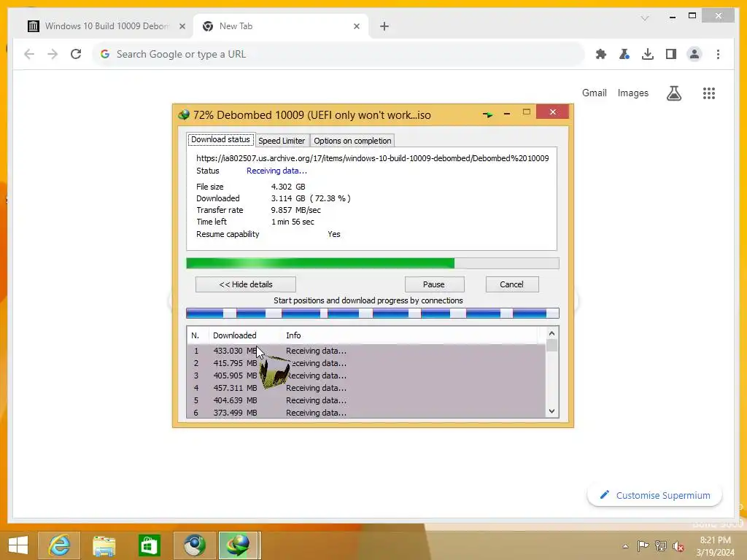747x560 pixels.
Task: Open the Options on completion tab
Action: [x=352, y=141]
